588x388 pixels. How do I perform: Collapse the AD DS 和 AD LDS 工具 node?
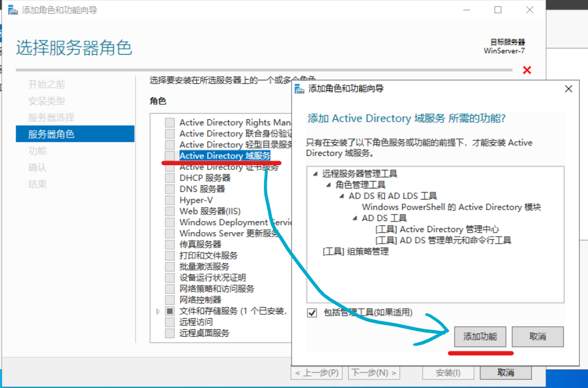342,196
